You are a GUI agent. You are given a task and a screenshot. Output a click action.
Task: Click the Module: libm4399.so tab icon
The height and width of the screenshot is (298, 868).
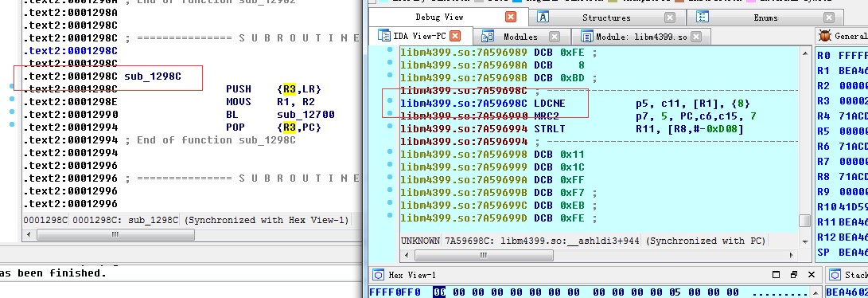[x=587, y=37]
